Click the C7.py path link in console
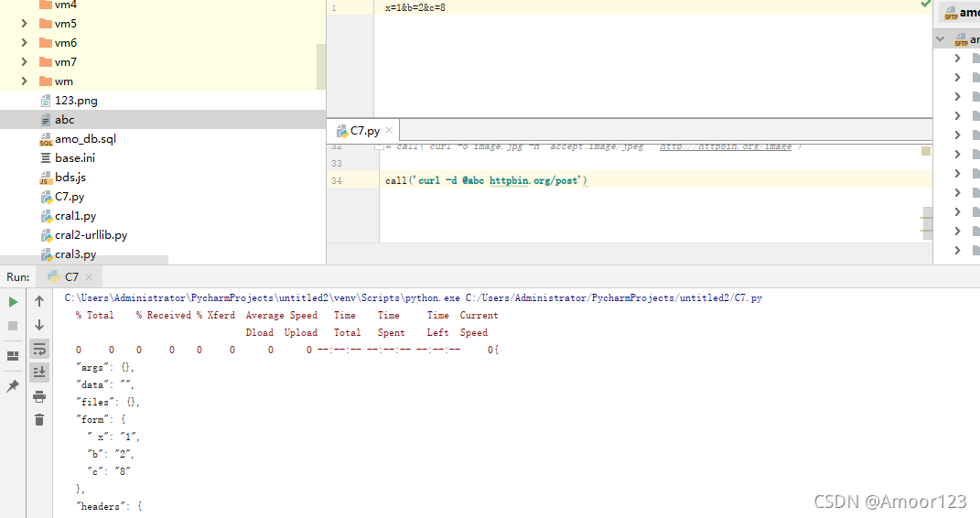The width and height of the screenshot is (980, 518). click(x=614, y=298)
